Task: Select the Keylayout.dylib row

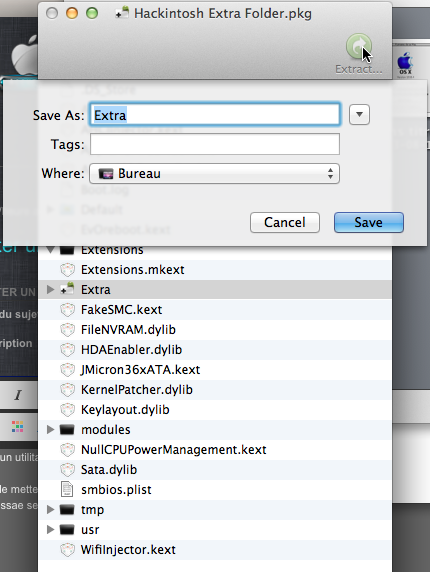Action: click(215, 410)
